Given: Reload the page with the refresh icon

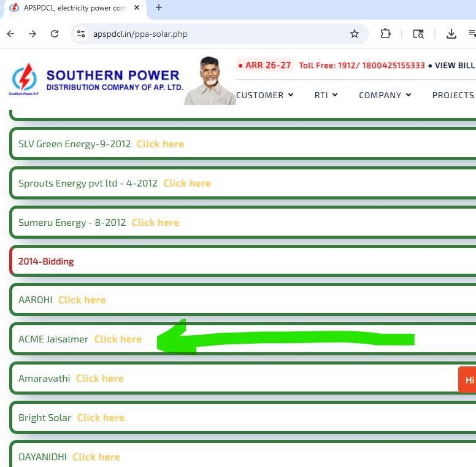Looking at the screenshot, I should [55, 34].
